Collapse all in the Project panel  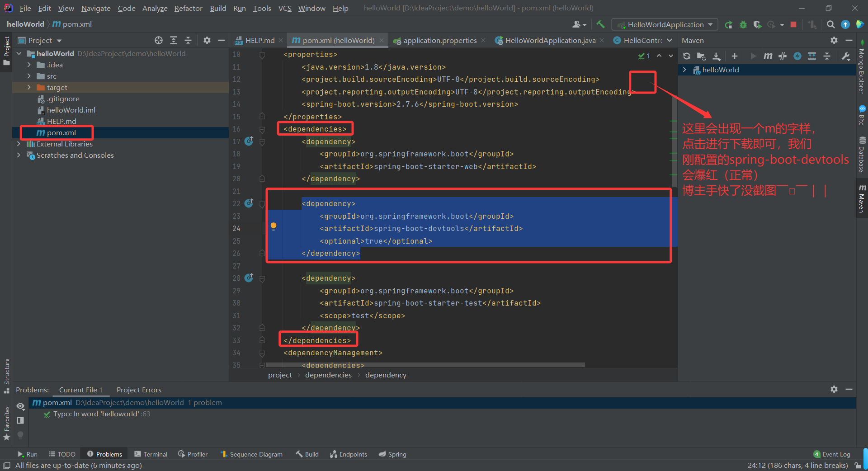[188, 40]
